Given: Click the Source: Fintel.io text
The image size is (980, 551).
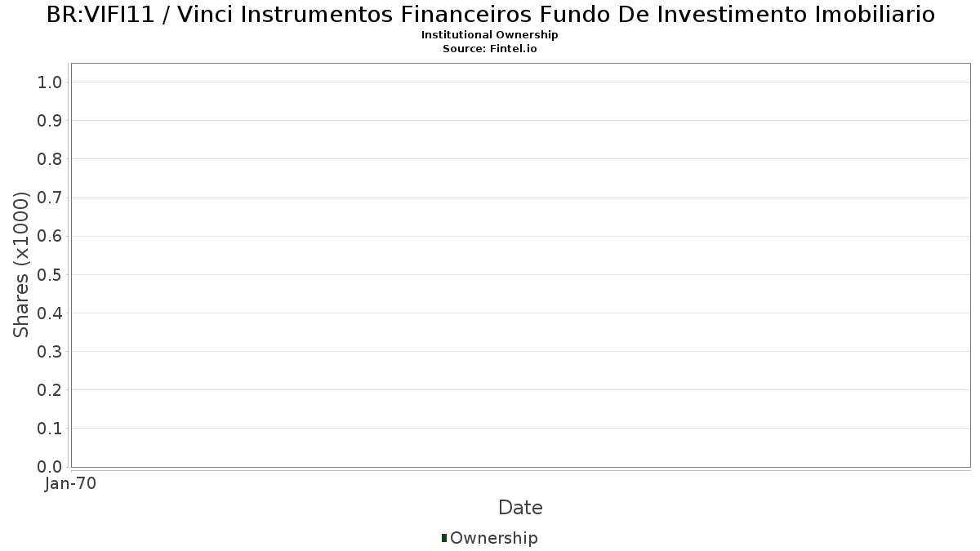Looking at the screenshot, I should [x=490, y=49].
